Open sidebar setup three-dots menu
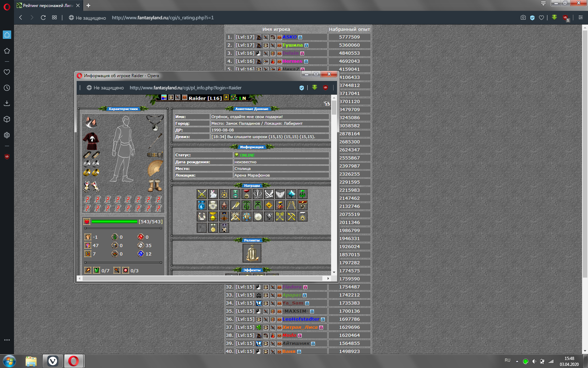Image resolution: width=588 pixels, height=368 pixels. click(x=7, y=340)
